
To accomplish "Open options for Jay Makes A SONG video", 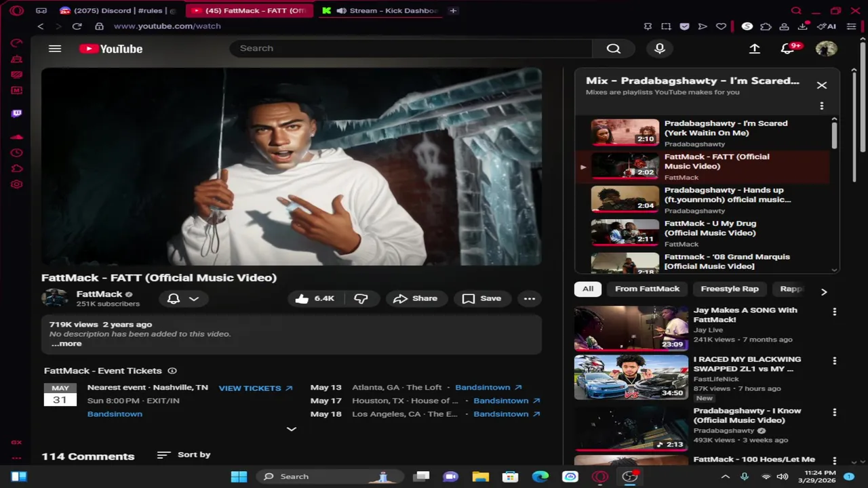I will (834, 312).
